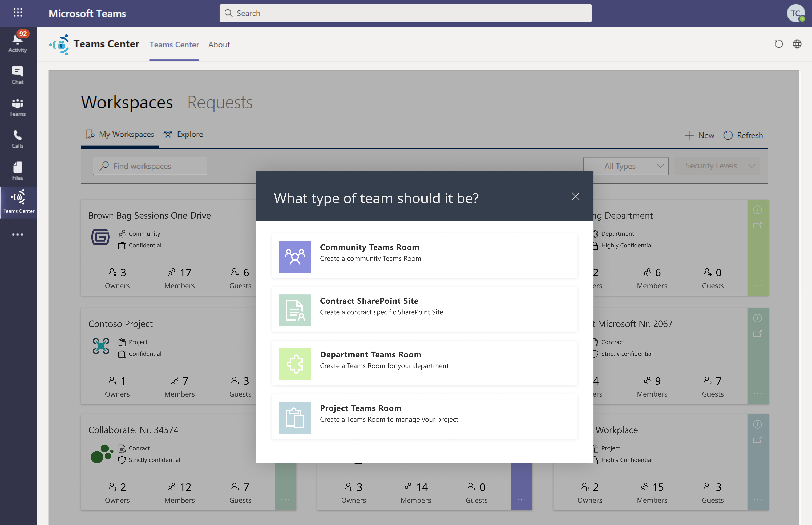Click the Find workspaces search field
This screenshot has width=812, height=525.
[x=150, y=166]
